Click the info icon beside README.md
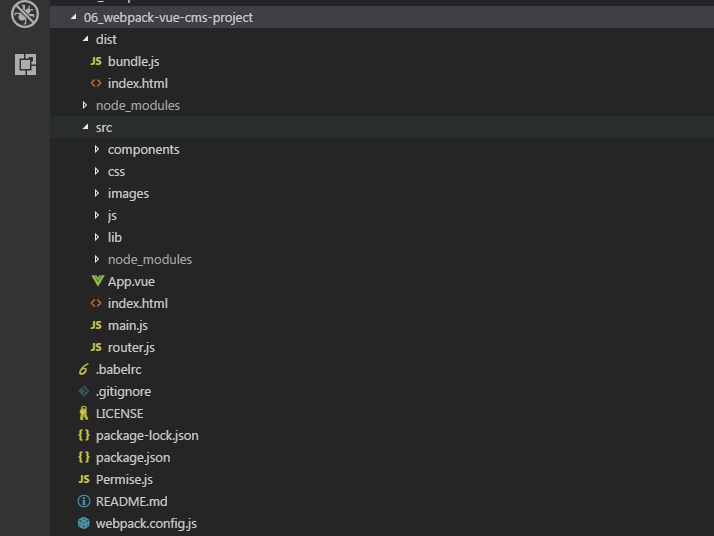Screen dimensions: 714x536 84,501
